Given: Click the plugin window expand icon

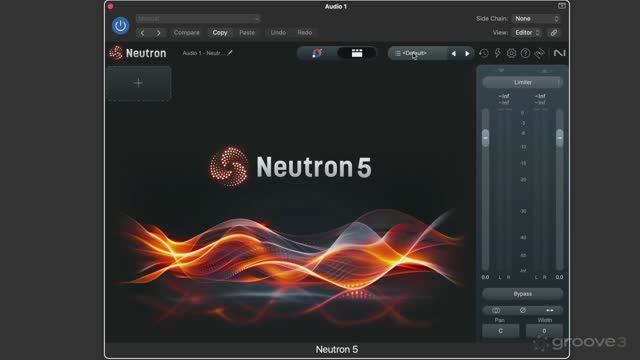Looking at the screenshot, I should click(x=562, y=6).
